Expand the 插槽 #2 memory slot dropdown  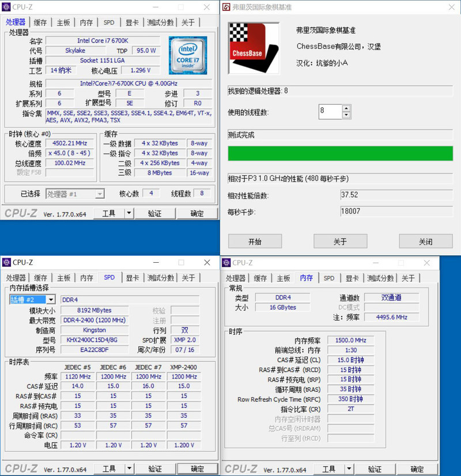51,300
